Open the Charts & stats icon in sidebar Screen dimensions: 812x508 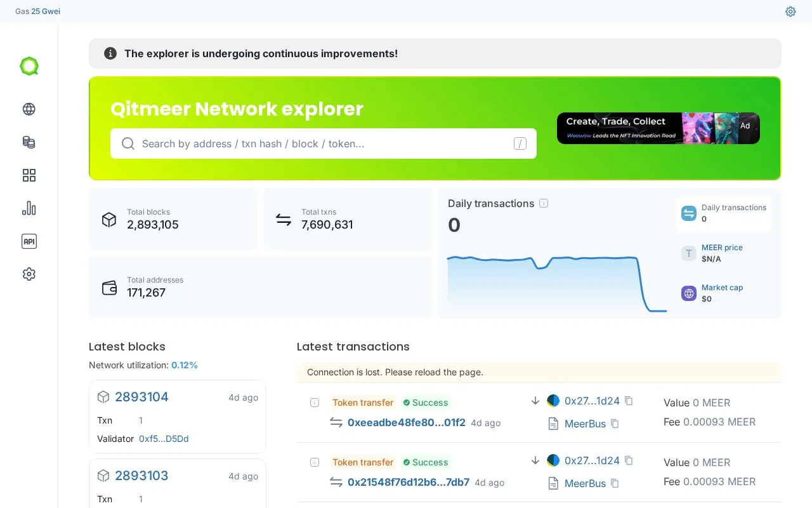[29, 208]
